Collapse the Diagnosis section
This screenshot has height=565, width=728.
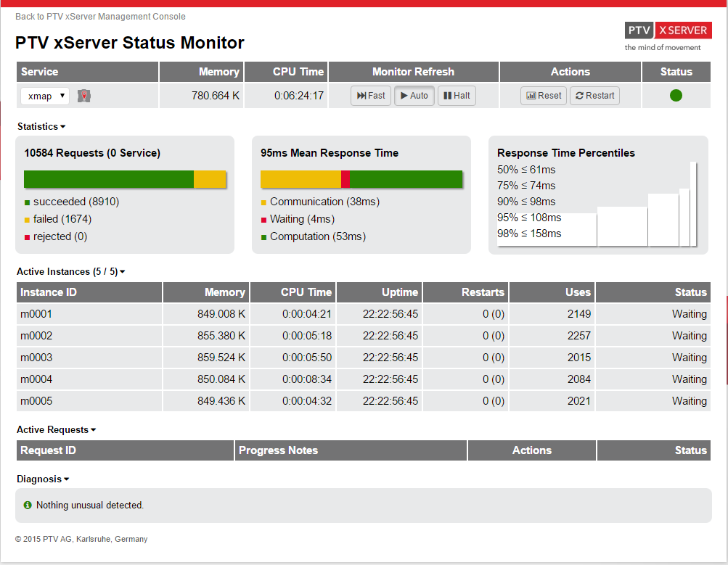(x=43, y=479)
